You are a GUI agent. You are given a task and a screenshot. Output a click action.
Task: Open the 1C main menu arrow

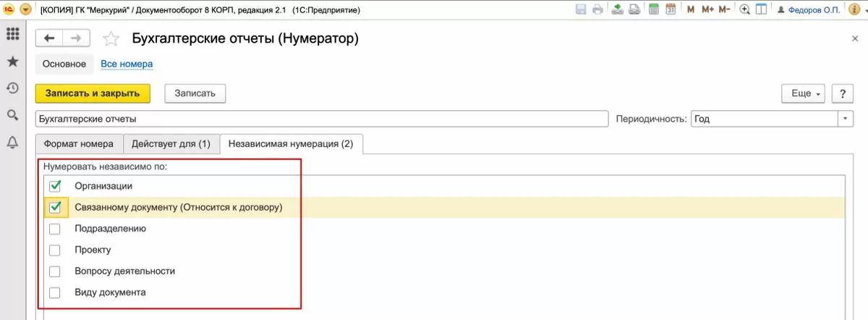point(26,9)
